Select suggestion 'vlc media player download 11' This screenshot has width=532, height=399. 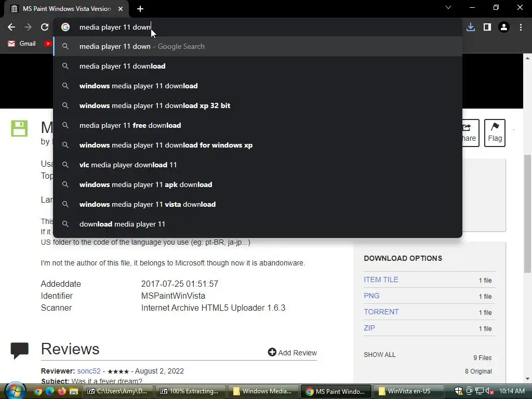click(x=258, y=165)
